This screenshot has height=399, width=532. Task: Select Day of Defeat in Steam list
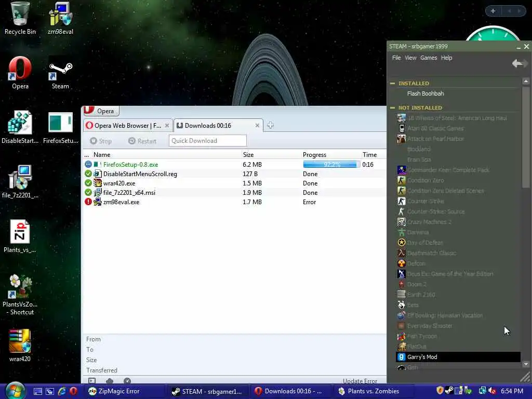tap(458, 243)
